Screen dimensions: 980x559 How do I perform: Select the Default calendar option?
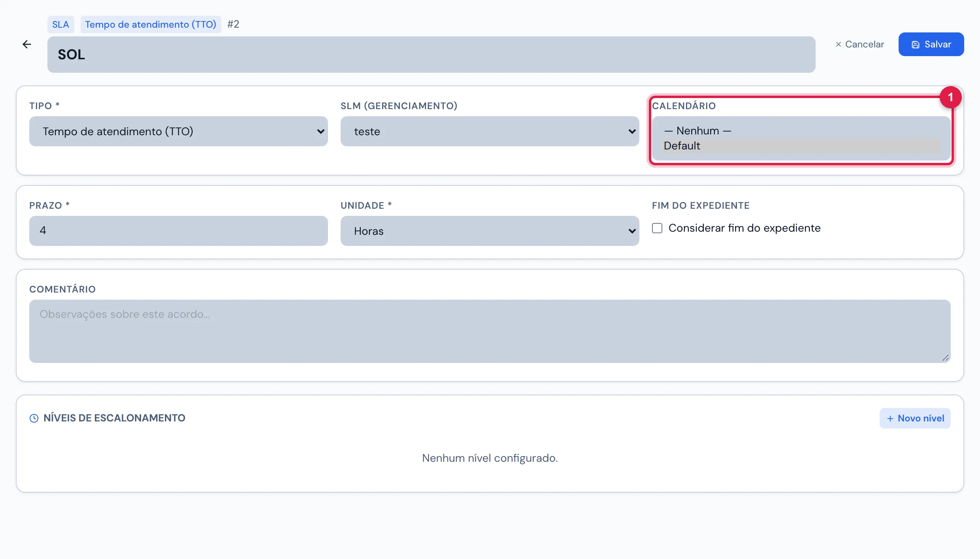(801, 146)
